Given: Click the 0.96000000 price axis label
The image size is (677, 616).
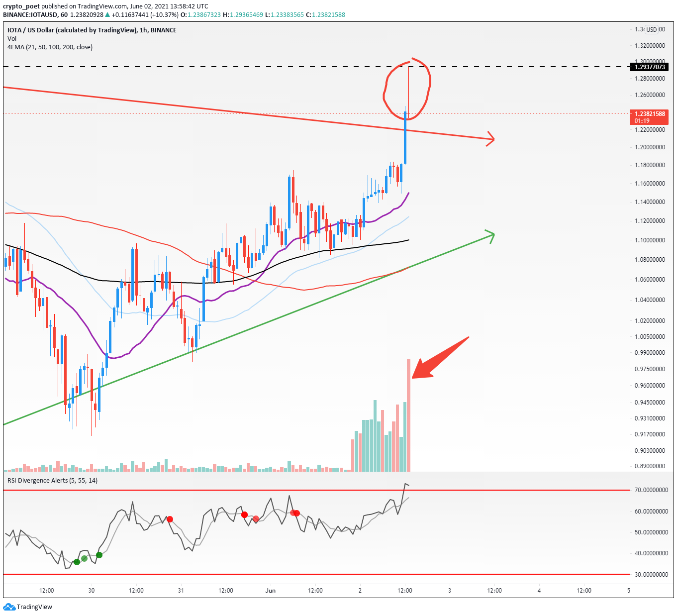Looking at the screenshot, I should click(650, 386).
